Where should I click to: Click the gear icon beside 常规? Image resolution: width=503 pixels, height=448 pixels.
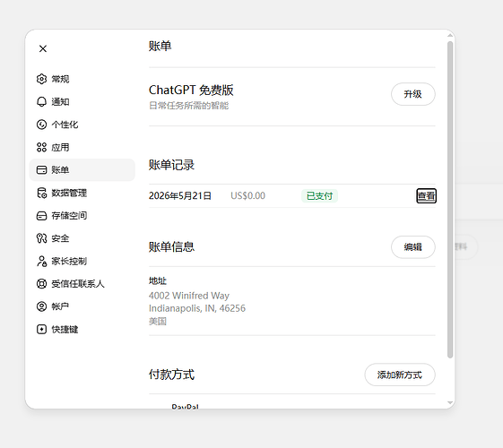click(41, 79)
